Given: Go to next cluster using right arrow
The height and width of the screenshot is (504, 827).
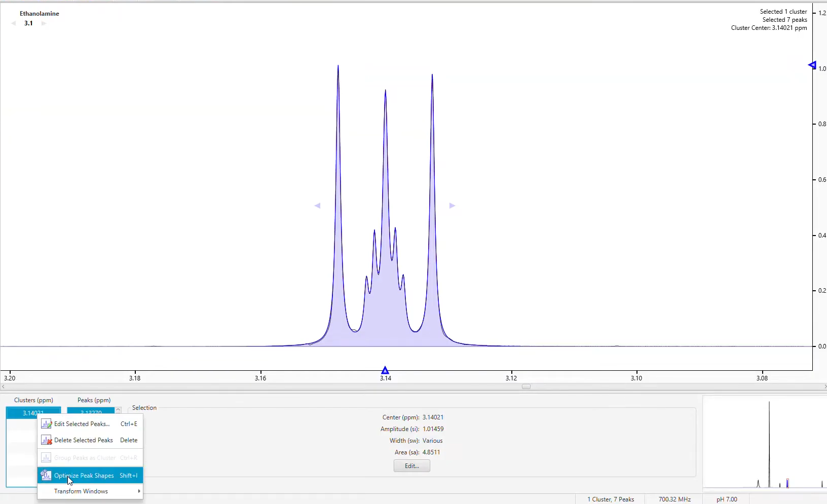Looking at the screenshot, I should [44, 23].
